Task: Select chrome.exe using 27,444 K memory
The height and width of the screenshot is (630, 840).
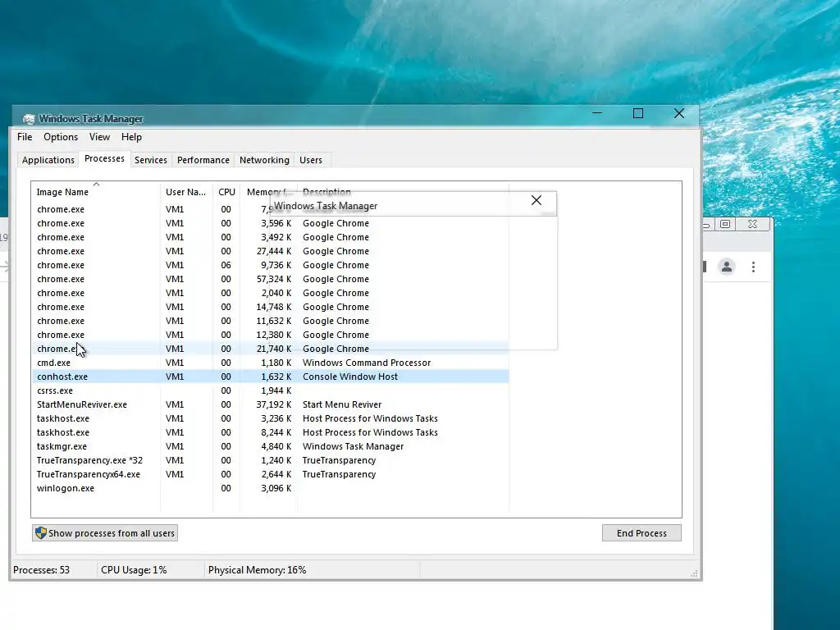Action: 270,251
